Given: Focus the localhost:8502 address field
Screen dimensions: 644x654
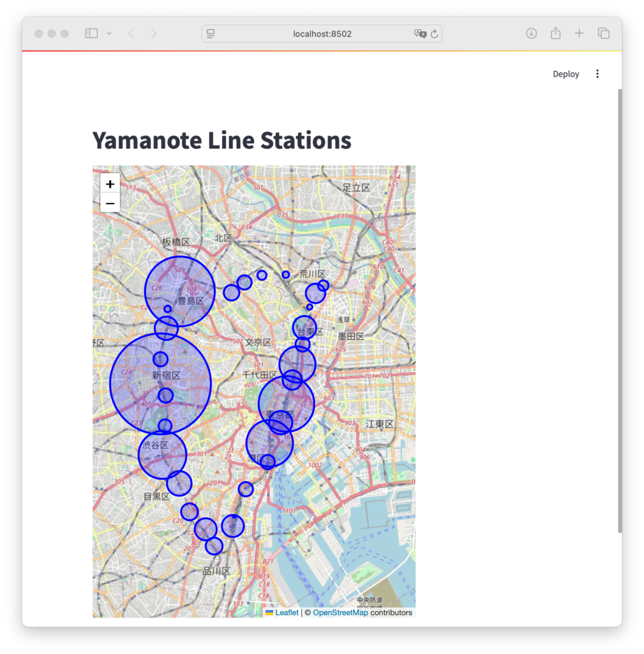Looking at the screenshot, I should (x=322, y=34).
